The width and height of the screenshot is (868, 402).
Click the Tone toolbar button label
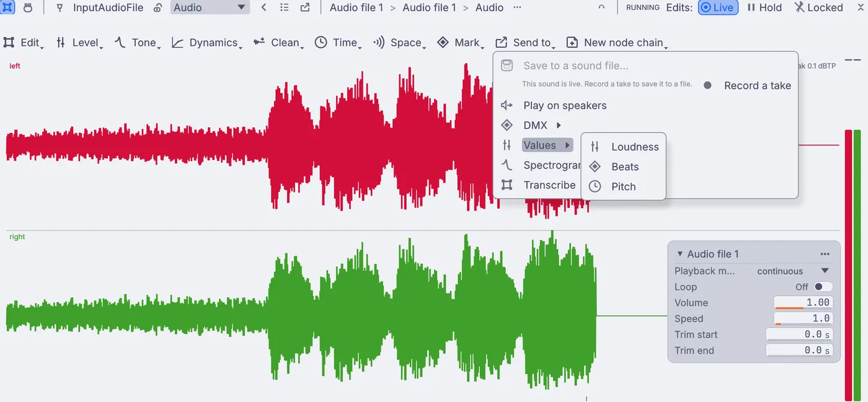tap(144, 42)
